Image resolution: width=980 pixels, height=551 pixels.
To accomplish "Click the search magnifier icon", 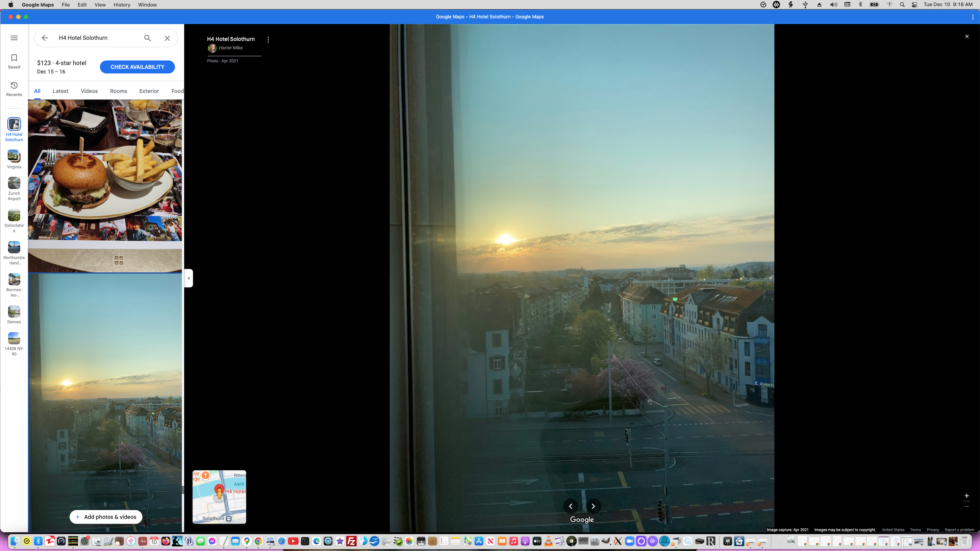I will 148,38.
